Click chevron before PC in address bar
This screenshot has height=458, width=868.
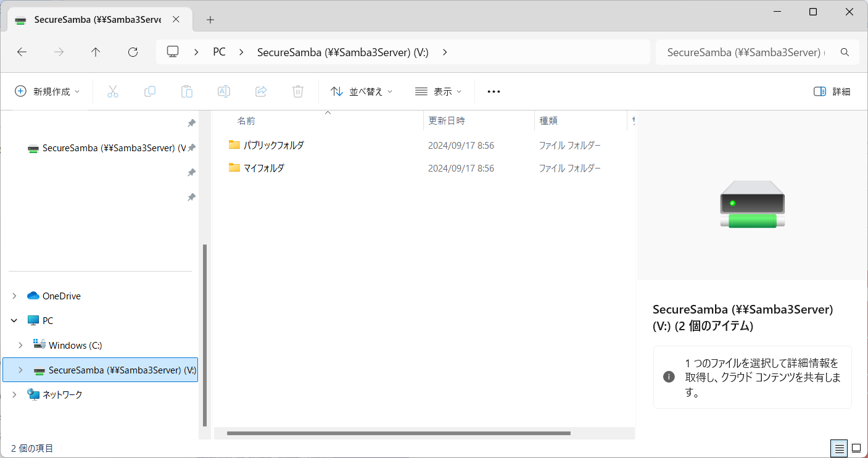(x=196, y=52)
